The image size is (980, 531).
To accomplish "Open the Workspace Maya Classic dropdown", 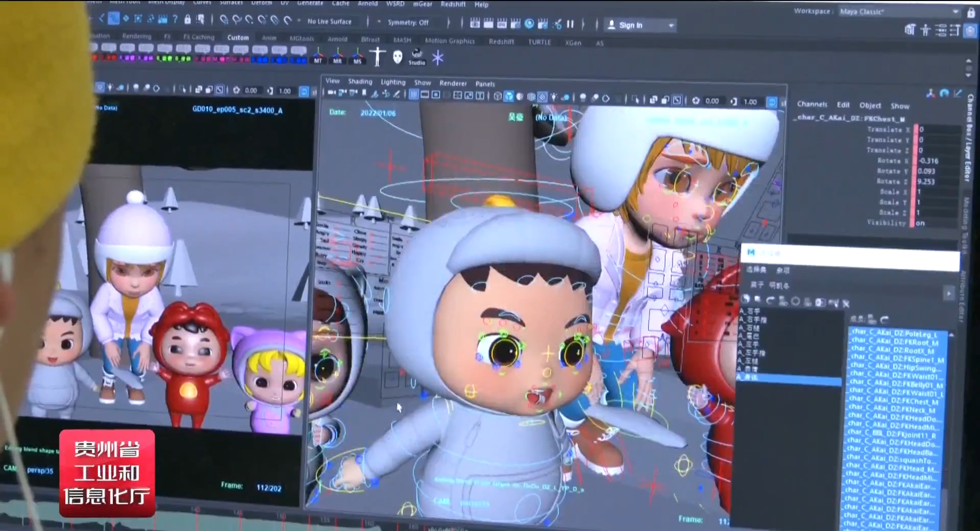I will (899, 12).
